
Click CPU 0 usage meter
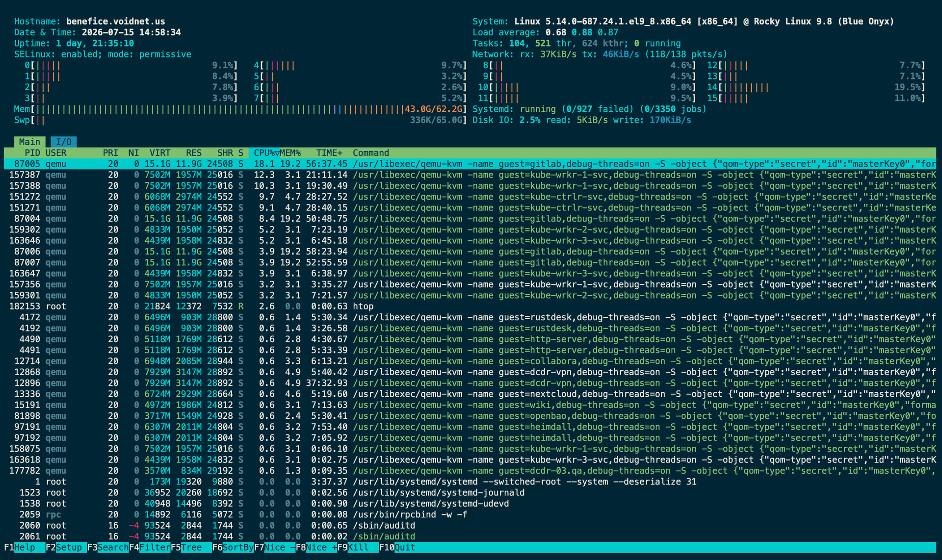point(131,65)
